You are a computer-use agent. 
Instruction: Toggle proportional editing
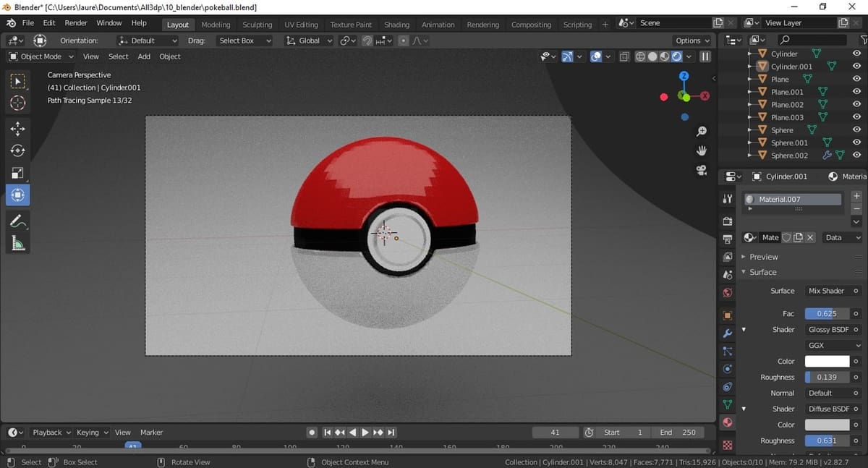tap(404, 41)
